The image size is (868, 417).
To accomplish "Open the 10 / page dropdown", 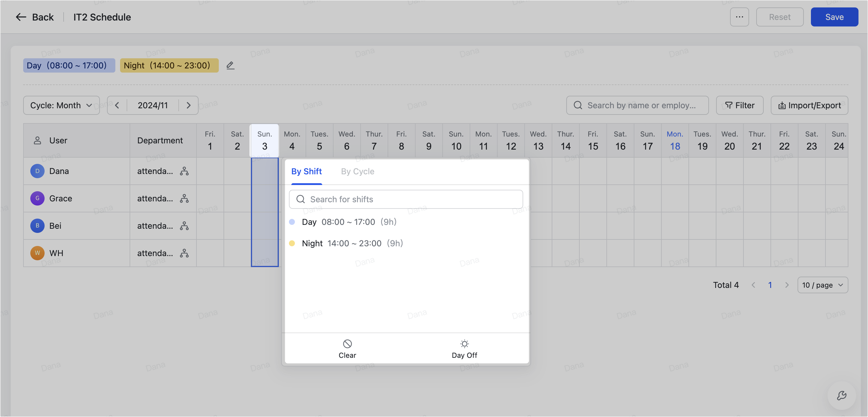I will (x=822, y=285).
